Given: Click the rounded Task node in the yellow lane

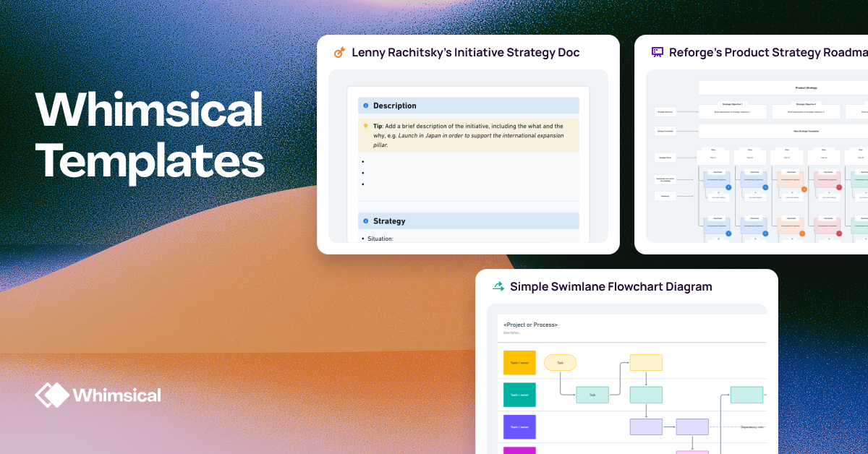Looking at the screenshot, I should tap(560, 362).
